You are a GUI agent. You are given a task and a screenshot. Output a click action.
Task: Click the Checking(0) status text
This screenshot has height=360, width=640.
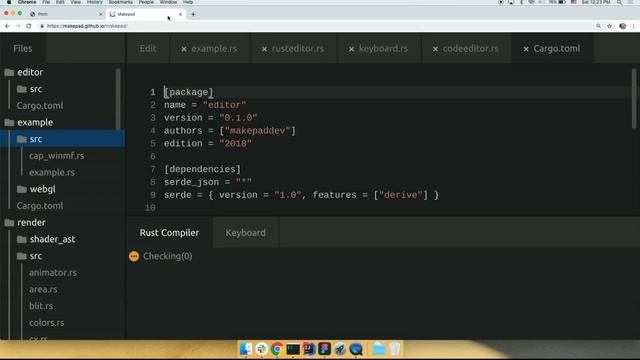click(x=167, y=256)
